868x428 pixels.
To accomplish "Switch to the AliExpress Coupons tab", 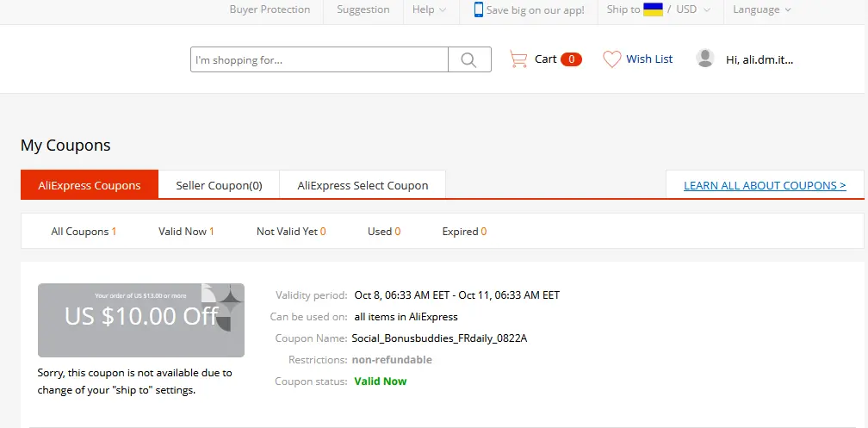I will pyautogui.click(x=90, y=185).
